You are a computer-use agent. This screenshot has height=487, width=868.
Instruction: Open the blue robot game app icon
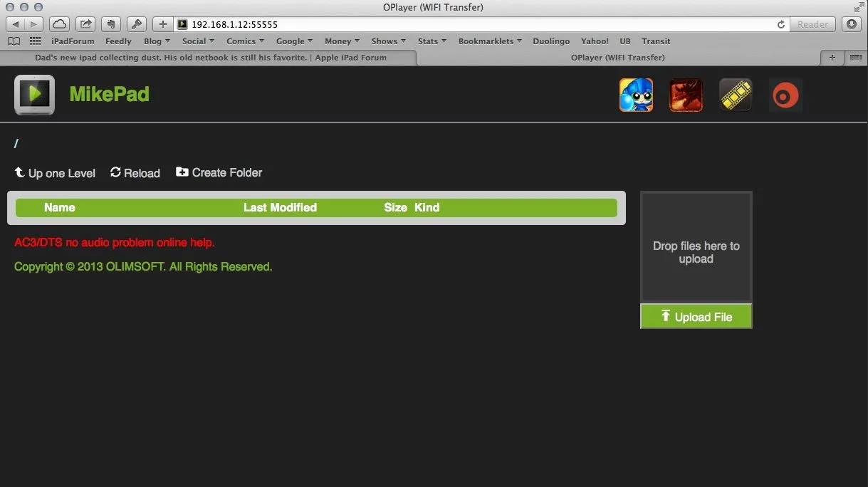(x=636, y=95)
